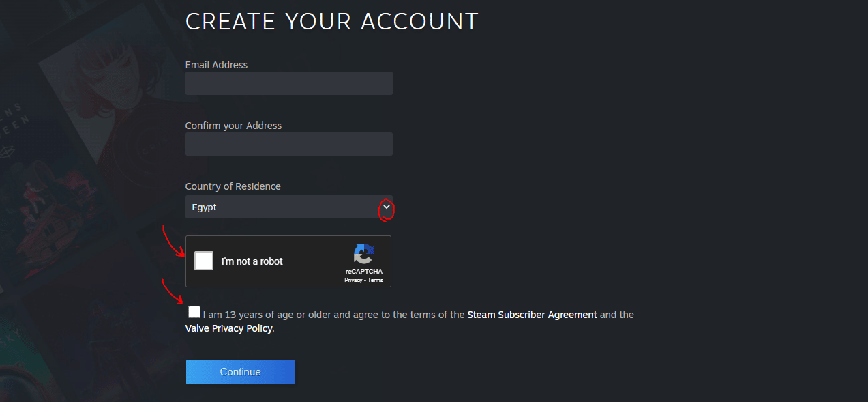Focus the Confirm your Address field
868x402 pixels.
click(288, 144)
